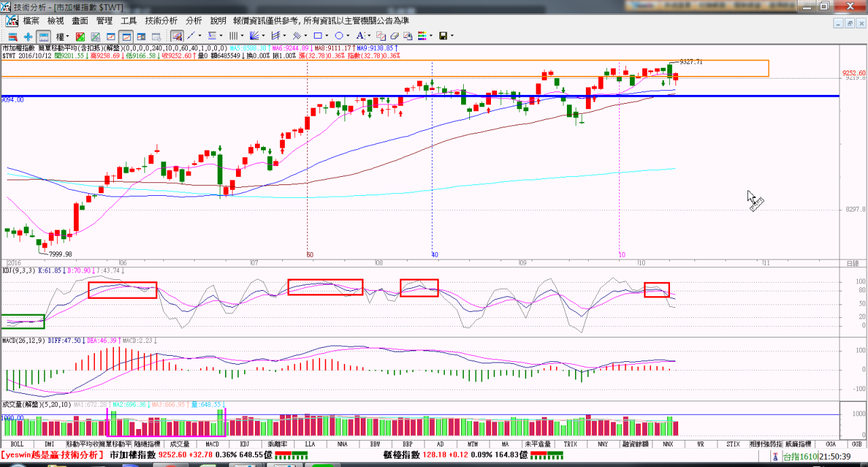Click the save floppy disk icon

443,36
